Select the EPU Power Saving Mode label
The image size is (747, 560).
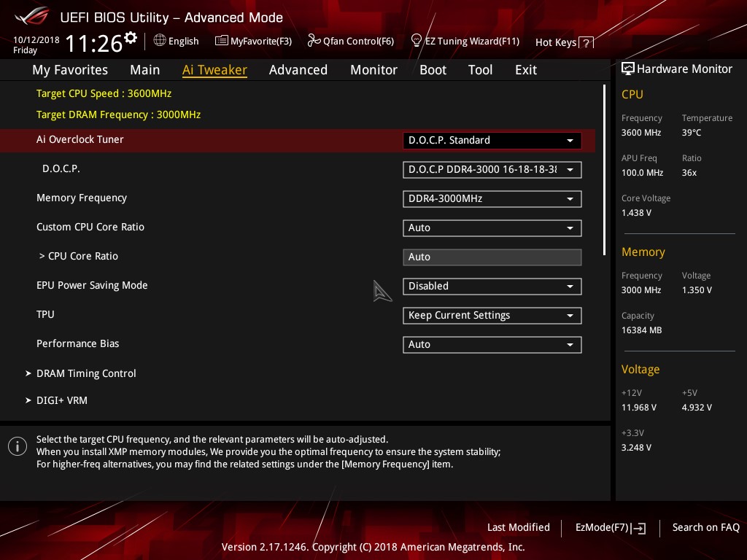92,285
